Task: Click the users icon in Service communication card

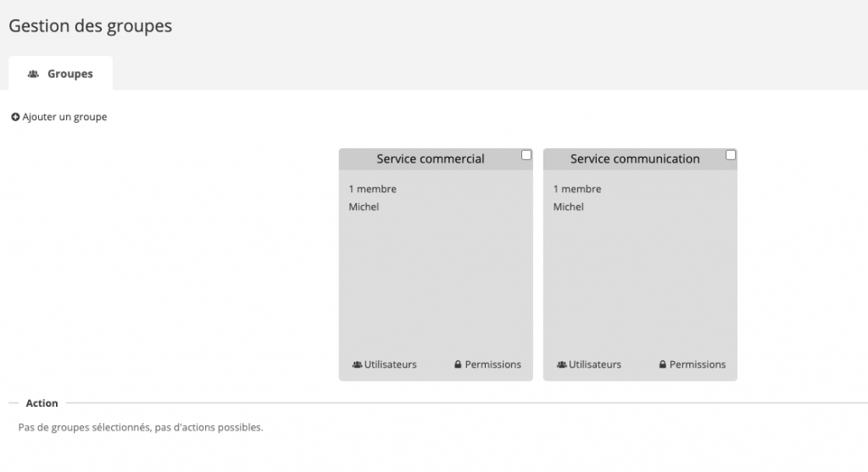Action: [561, 364]
